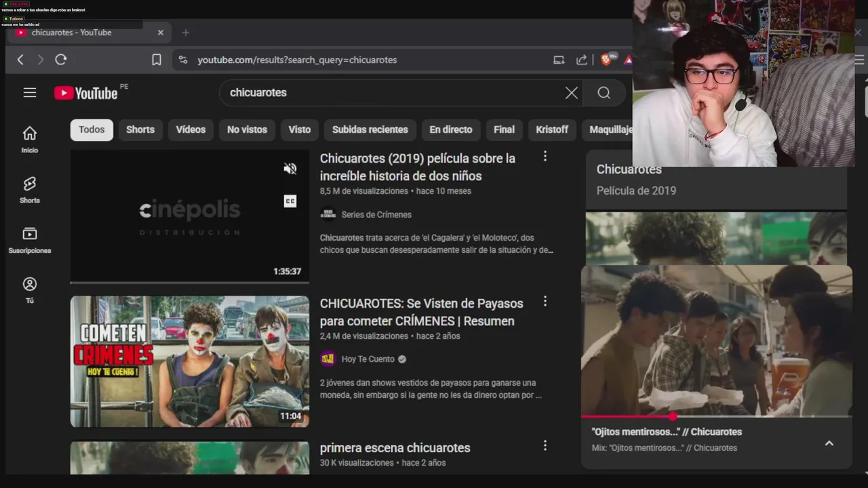
Task: Click the Series de Crímenes channel avatar
Action: point(328,214)
